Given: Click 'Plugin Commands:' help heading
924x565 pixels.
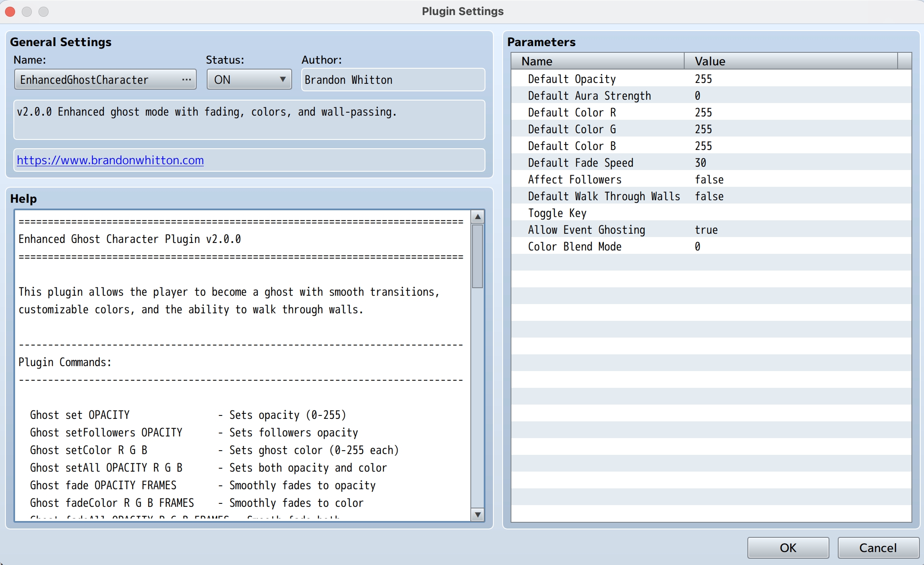Looking at the screenshot, I should [65, 362].
